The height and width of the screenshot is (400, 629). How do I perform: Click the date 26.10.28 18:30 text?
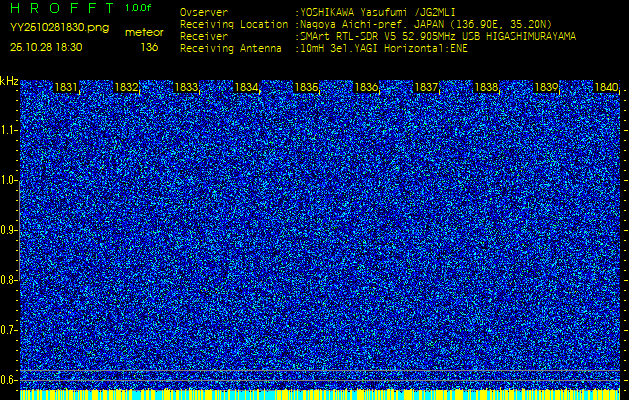47,47
